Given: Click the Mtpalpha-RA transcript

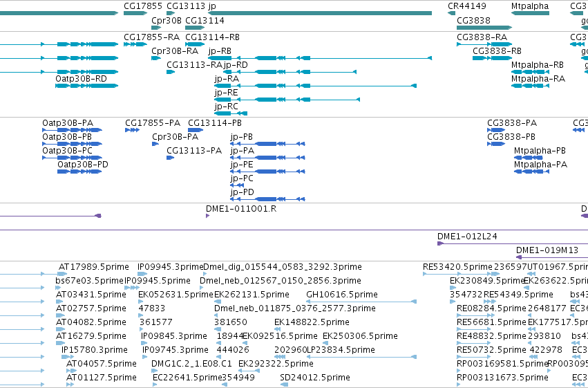Looking at the screenshot, I should [530, 86].
